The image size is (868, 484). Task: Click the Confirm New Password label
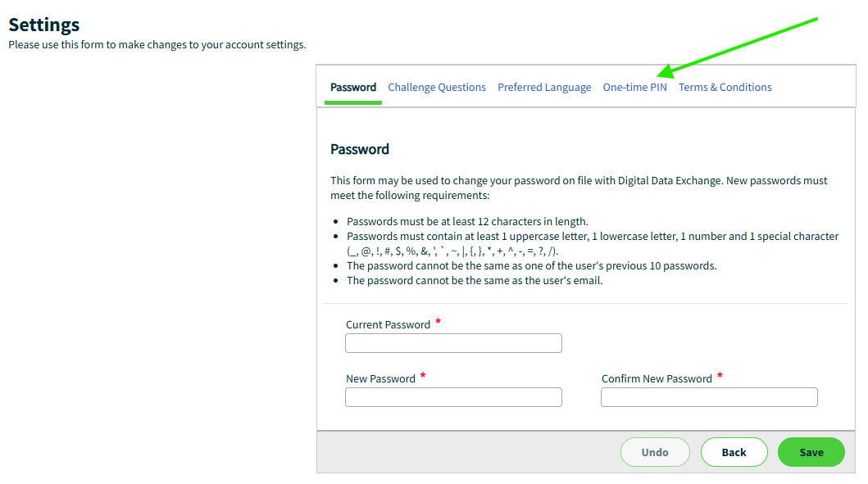click(657, 379)
